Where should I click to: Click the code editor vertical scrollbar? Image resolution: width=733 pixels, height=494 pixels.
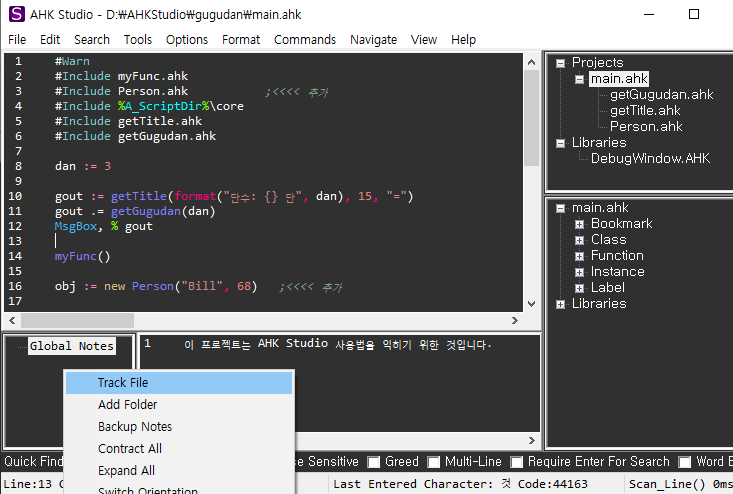click(x=532, y=120)
